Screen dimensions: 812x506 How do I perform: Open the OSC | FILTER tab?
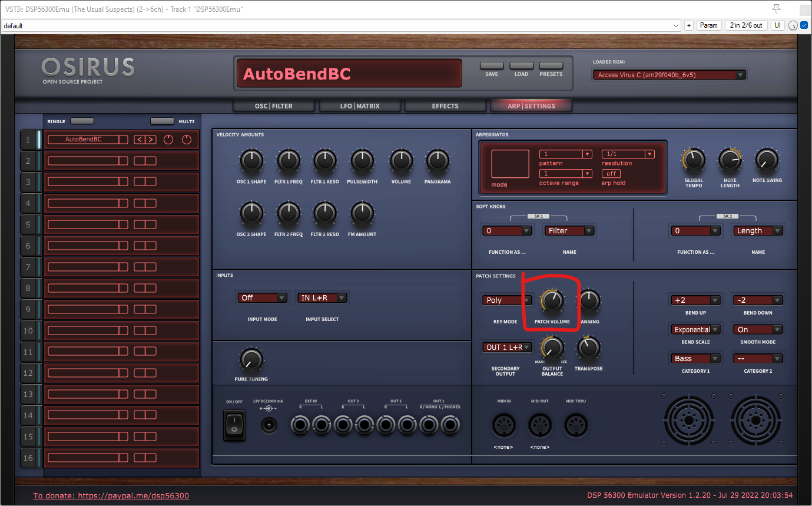(274, 106)
